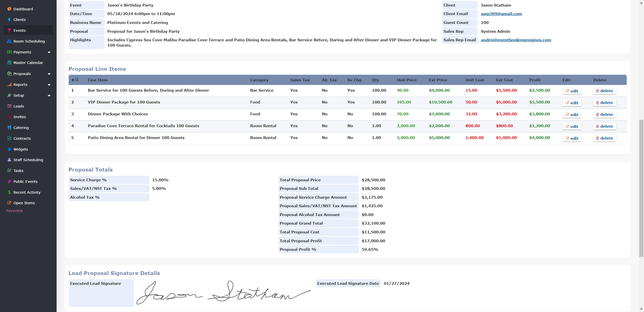This screenshot has height=312, width=644.
Task: Click the Reports bar chart icon
Action: (x=9, y=84)
